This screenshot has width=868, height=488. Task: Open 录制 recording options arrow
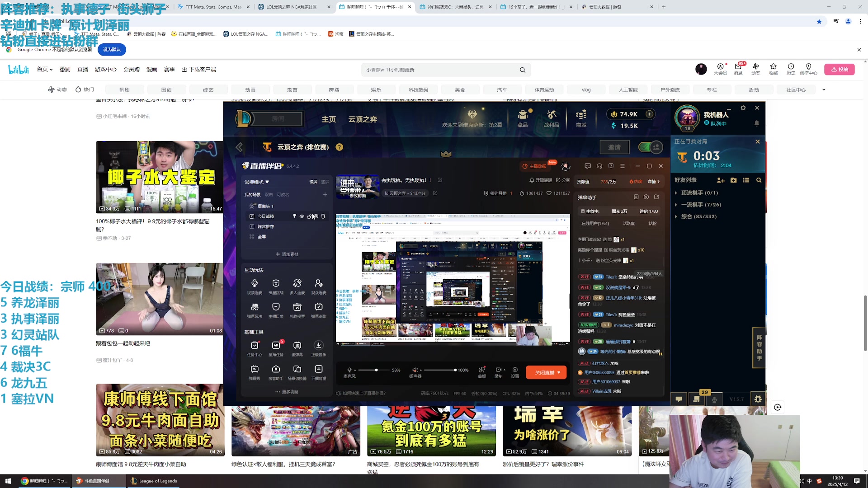tap(505, 370)
